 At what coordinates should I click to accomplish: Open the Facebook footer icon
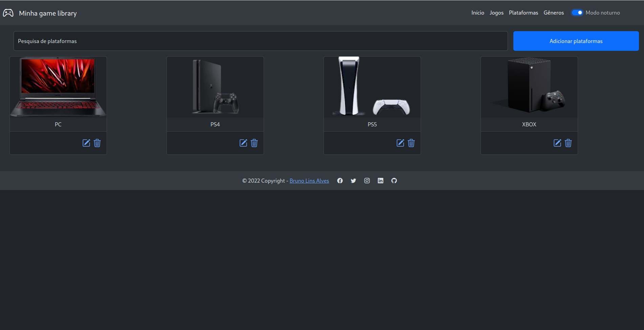(340, 181)
